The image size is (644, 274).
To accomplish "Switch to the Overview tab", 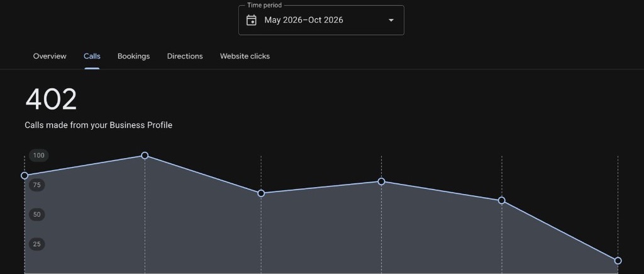I will coord(50,56).
